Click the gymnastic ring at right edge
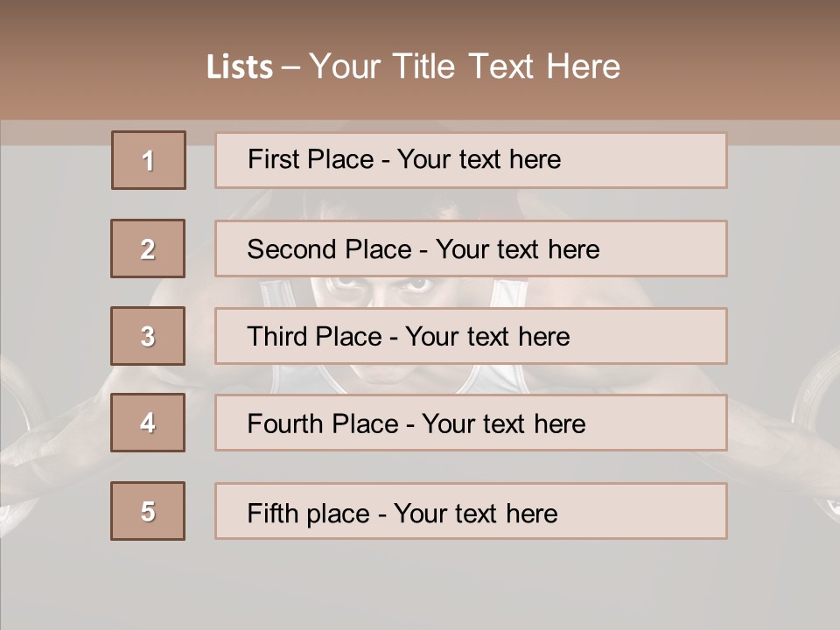This screenshot has height=630, width=840. 818,402
